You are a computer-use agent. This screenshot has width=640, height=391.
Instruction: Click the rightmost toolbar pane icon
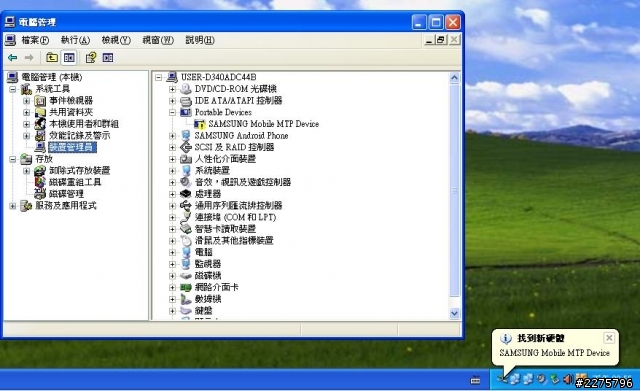pyautogui.click(x=108, y=58)
